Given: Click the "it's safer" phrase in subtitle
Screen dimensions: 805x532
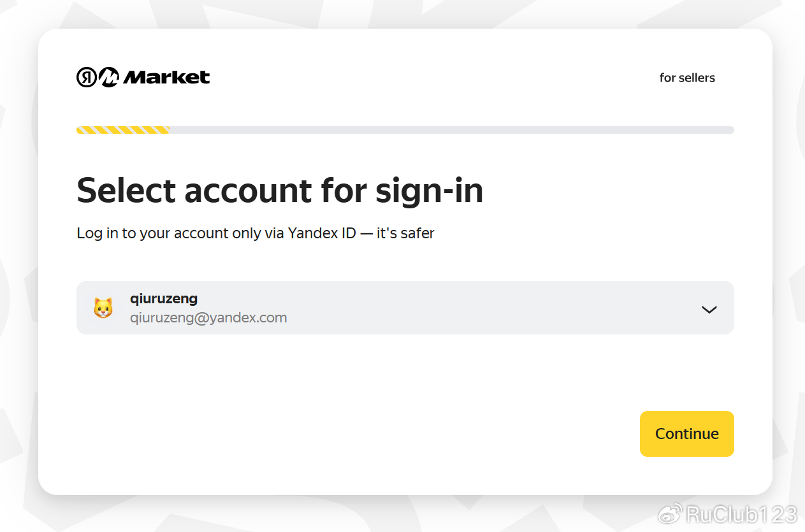Looking at the screenshot, I should (405, 233).
